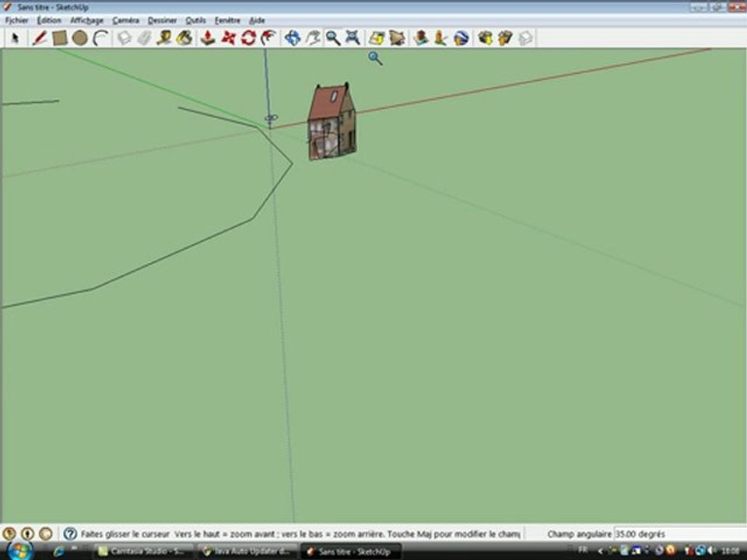Activate the Push/Pull tool

pos(208,37)
